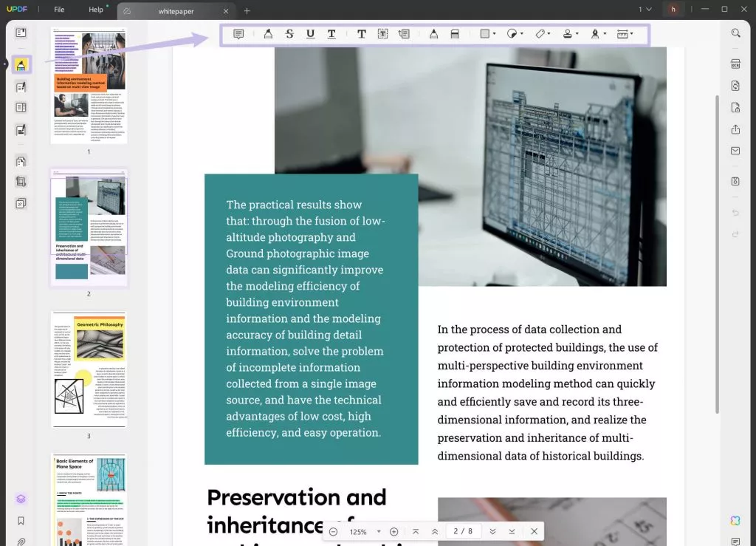Click the signature pen tool
The width and height of the screenshot is (756, 546).
point(595,34)
